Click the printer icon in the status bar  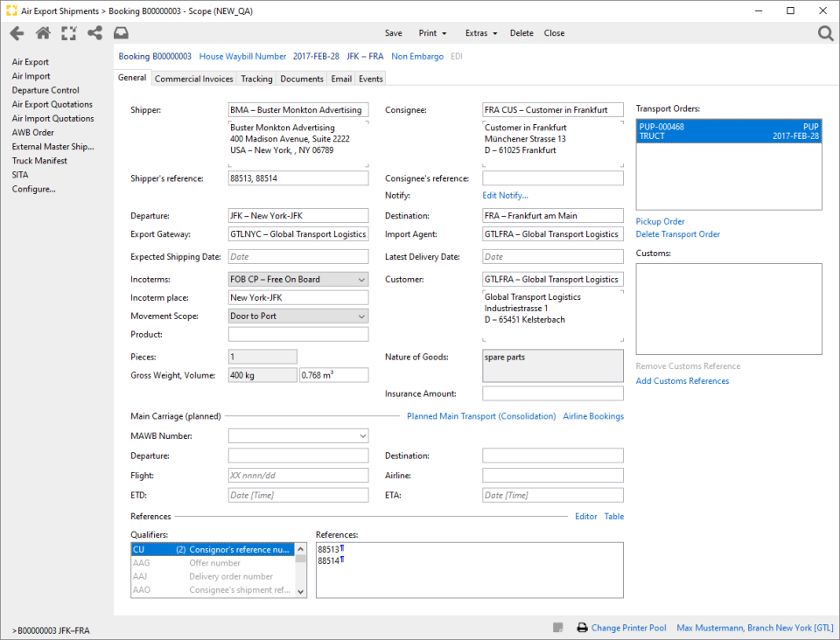[x=582, y=628]
